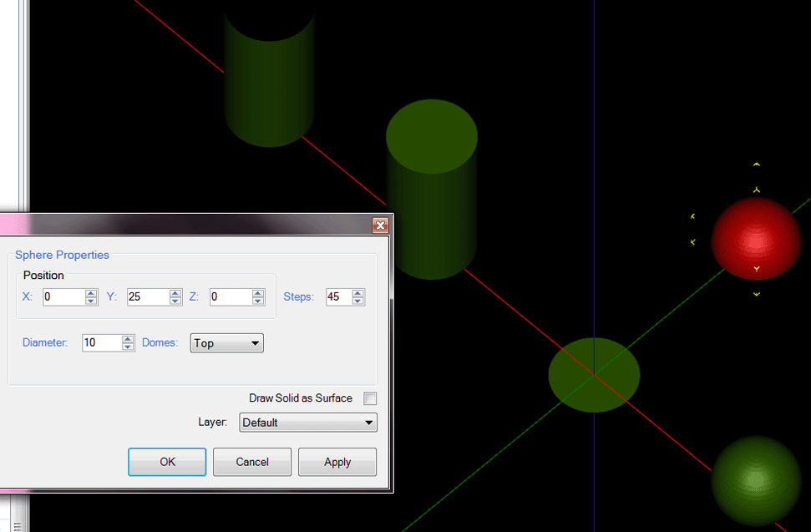Select the flat green disc at origin

point(595,375)
